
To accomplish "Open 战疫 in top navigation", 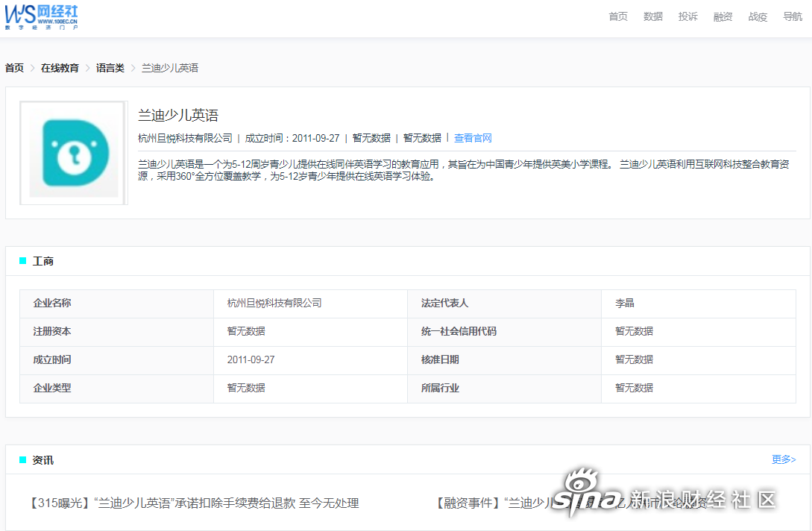I will [x=758, y=16].
